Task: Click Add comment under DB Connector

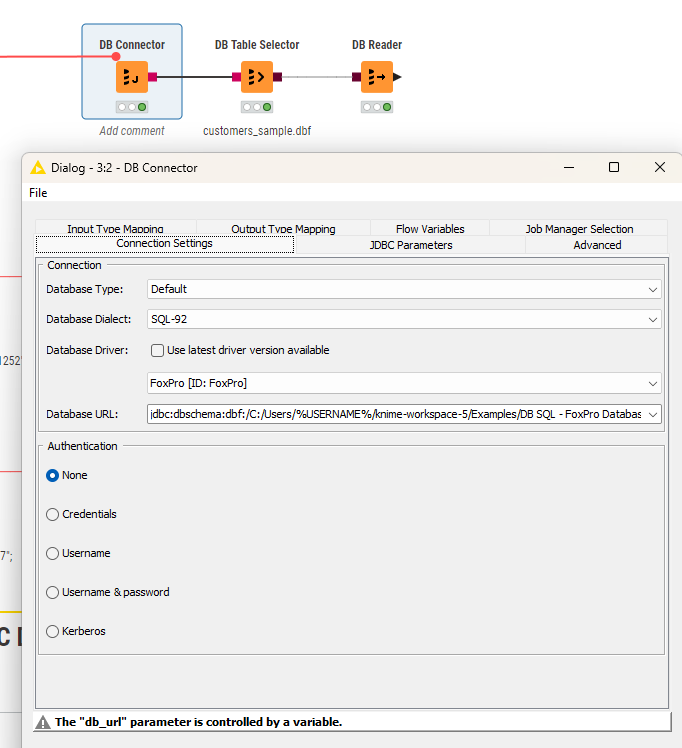Action: [x=132, y=131]
